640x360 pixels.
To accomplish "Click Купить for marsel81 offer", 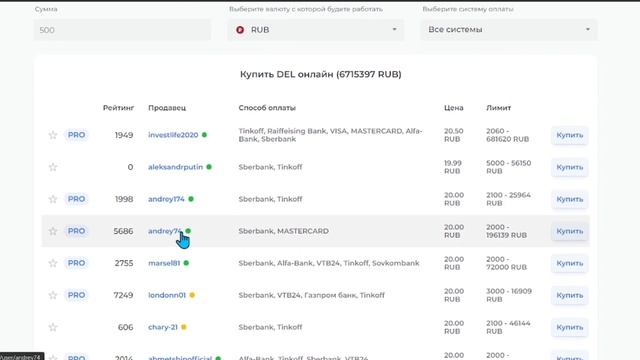I will coord(570,263).
